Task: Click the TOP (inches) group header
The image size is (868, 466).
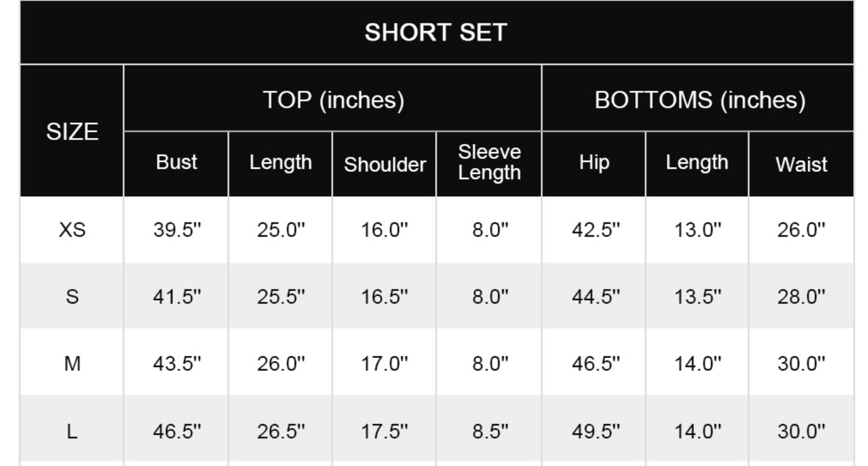Action: (x=333, y=99)
